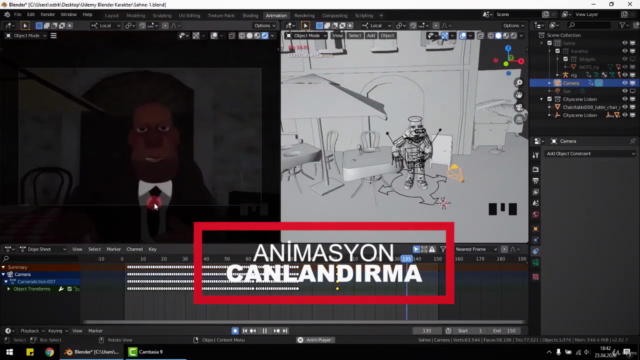Click the current frame number field 135
Viewport: 640px width, 360px height.
tap(427, 331)
